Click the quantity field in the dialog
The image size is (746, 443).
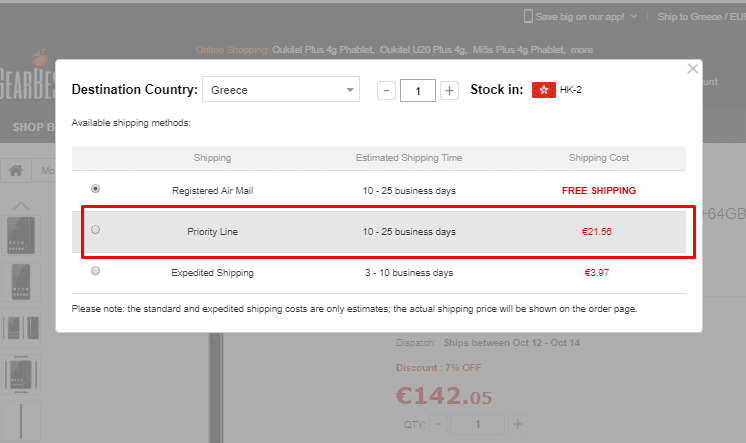coord(417,91)
